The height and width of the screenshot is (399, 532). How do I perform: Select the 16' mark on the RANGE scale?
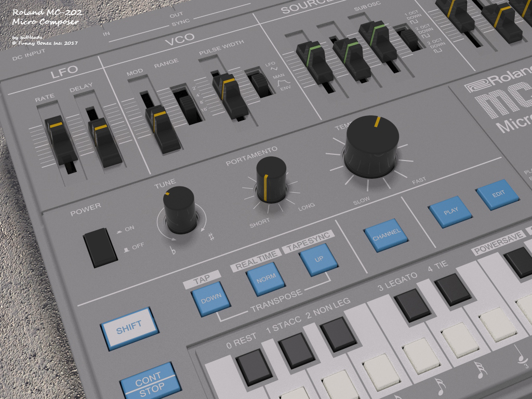coord(204,109)
